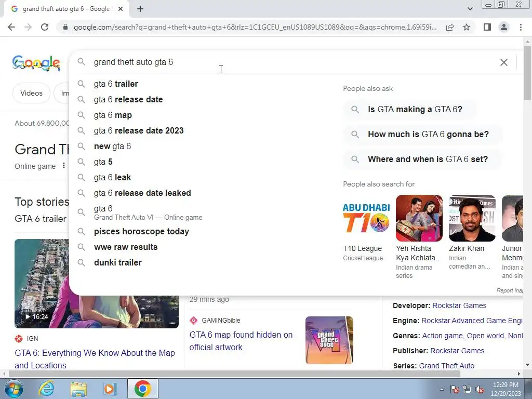Open Rockstar Games publisher link
The image size is (532, 399).
point(457,351)
